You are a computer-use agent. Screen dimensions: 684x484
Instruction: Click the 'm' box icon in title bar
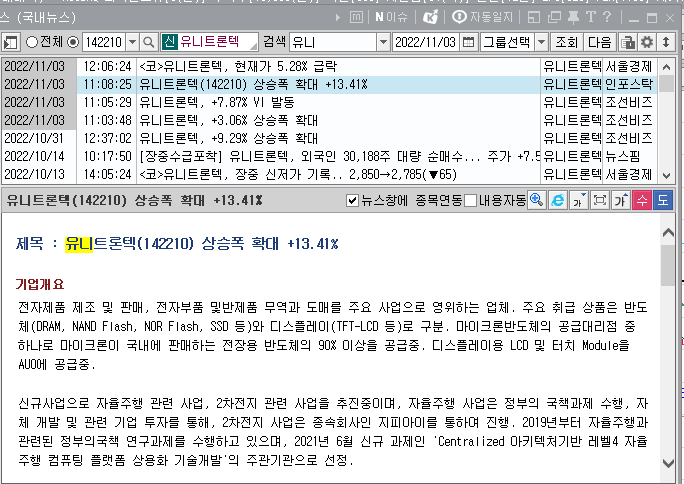pos(356,17)
